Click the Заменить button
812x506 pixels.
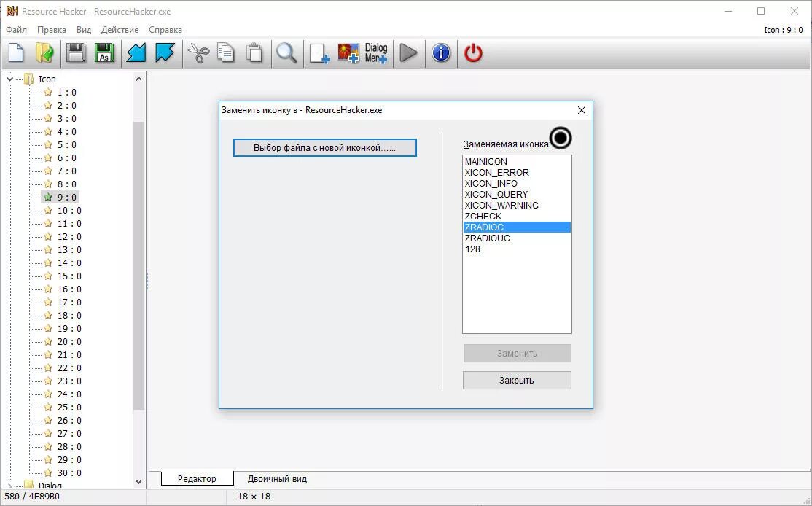[x=517, y=353]
